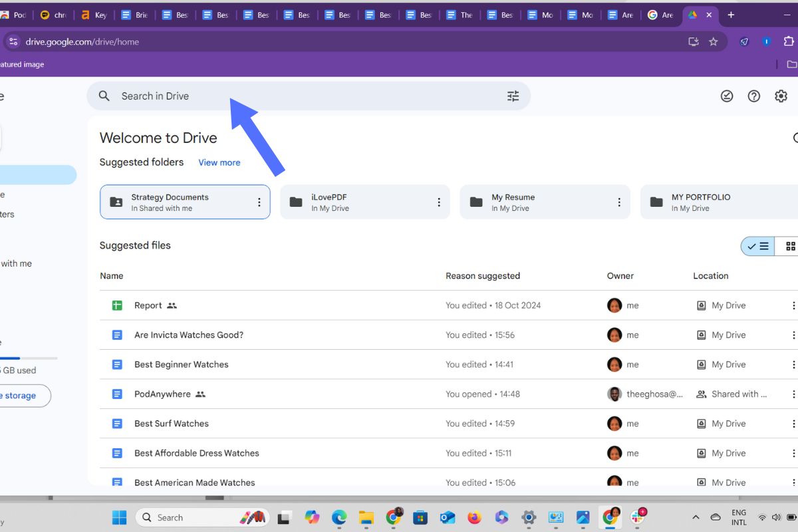Click the rocket extension icon
This screenshot has width=798, height=532.
coord(744,41)
